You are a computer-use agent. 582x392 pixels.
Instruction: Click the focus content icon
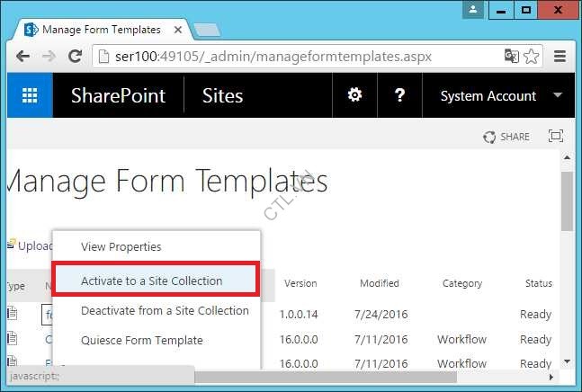555,137
